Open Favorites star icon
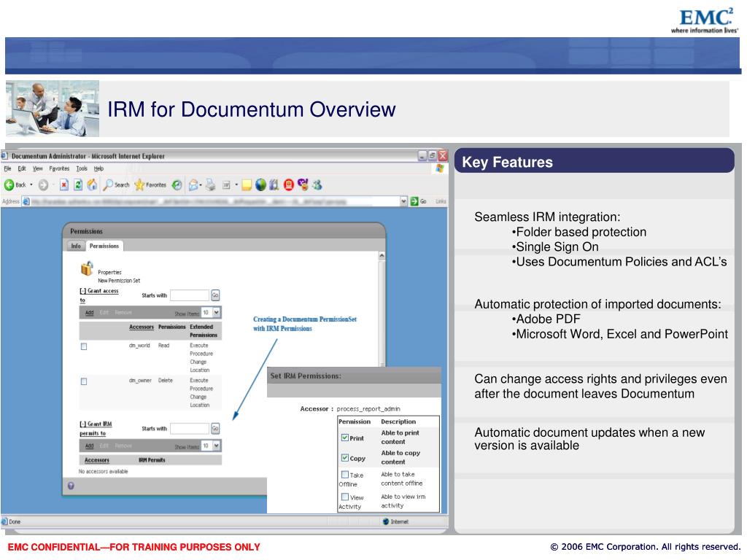 [139, 184]
